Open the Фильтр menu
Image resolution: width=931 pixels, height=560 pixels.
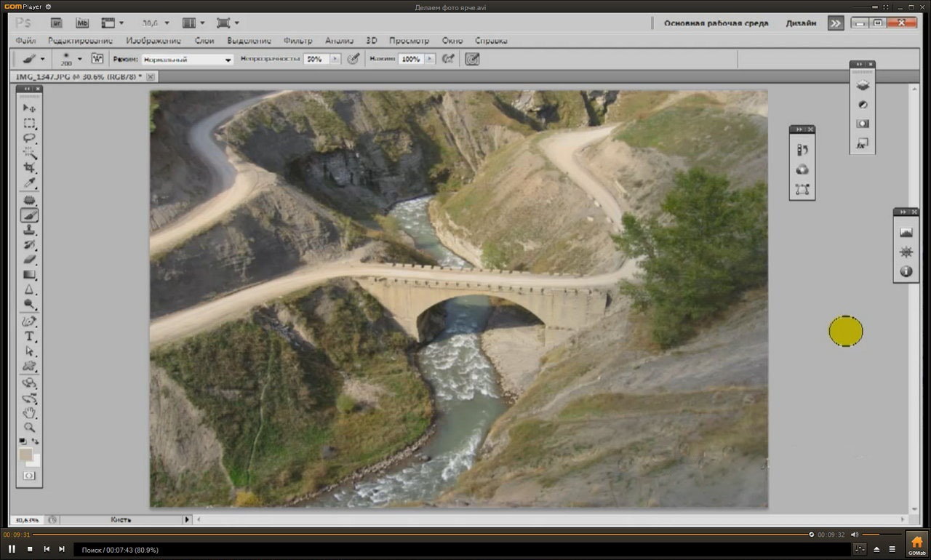[297, 41]
